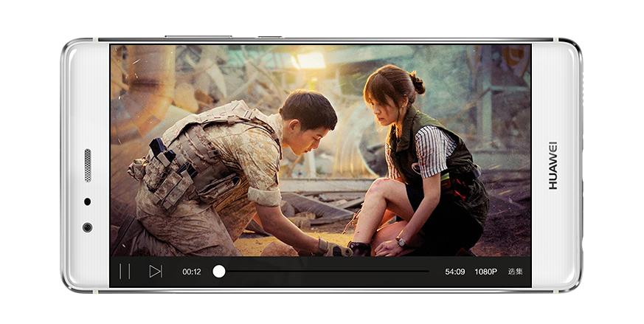Click the 00:12 elapsed time label
The height and width of the screenshot is (324, 644).
pyautogui.click(x=192, y=272)
